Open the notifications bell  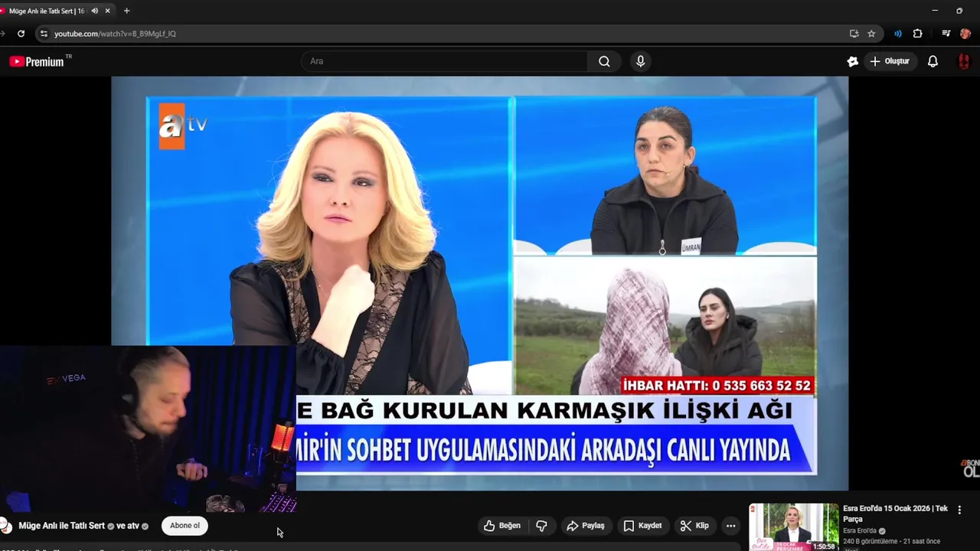pos(933,61)
